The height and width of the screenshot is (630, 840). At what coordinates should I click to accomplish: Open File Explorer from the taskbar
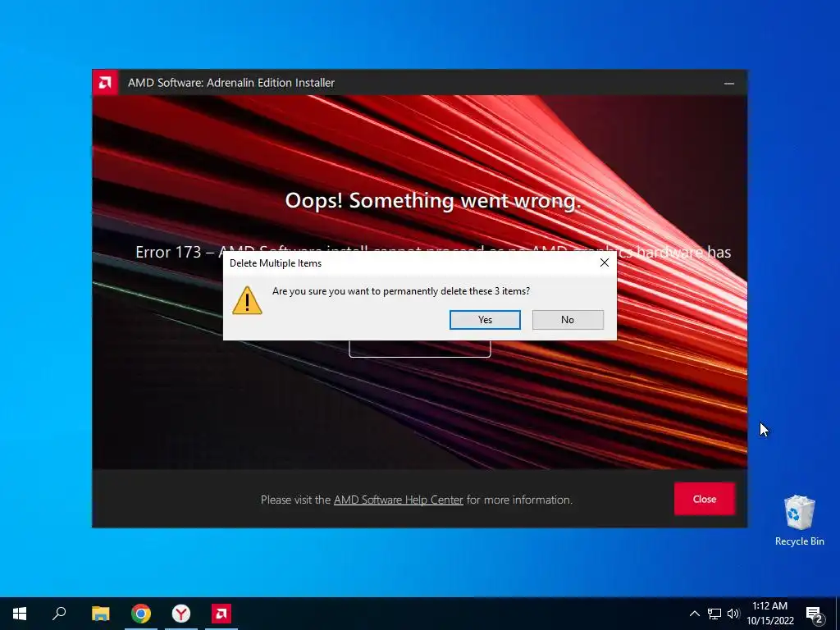click(100, 614)
